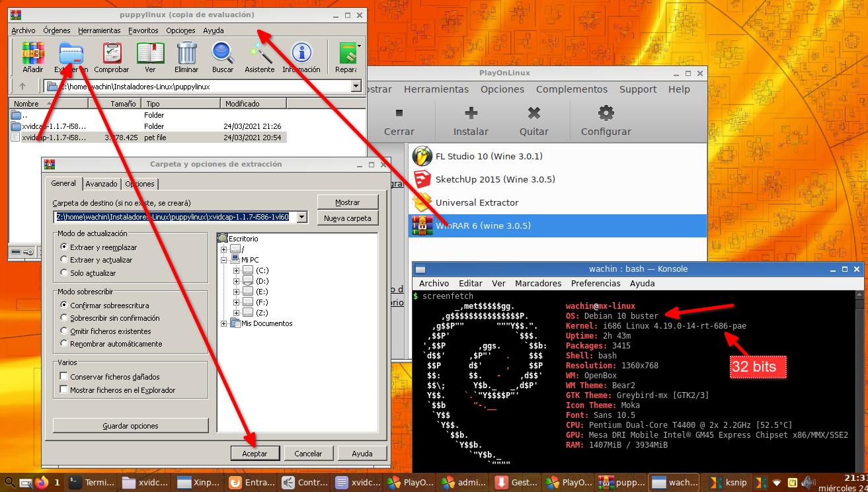868x492 pixels.
Task: Click the Guardar opciones button
Action: pyautogui.click(x=130, y=426)
